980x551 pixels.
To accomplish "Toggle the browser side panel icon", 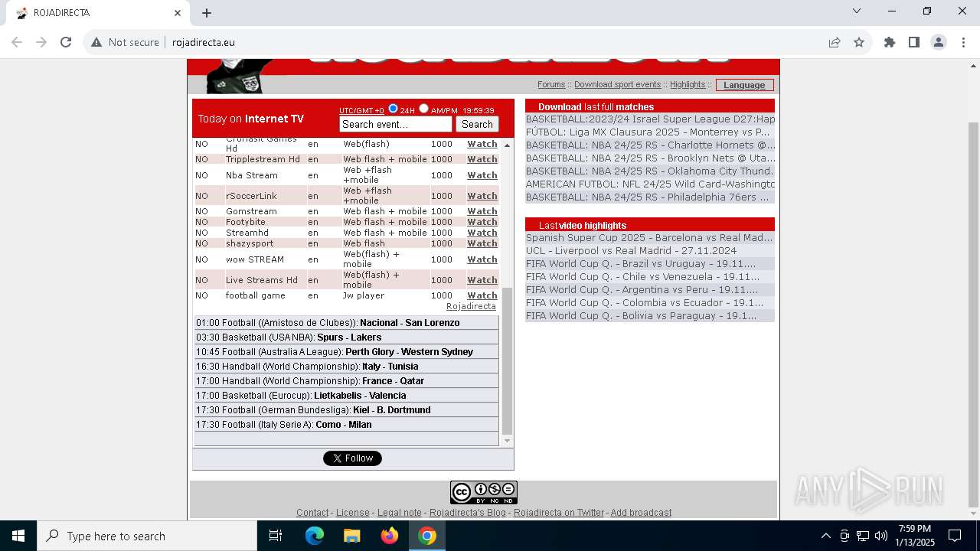I will (914, 42).
